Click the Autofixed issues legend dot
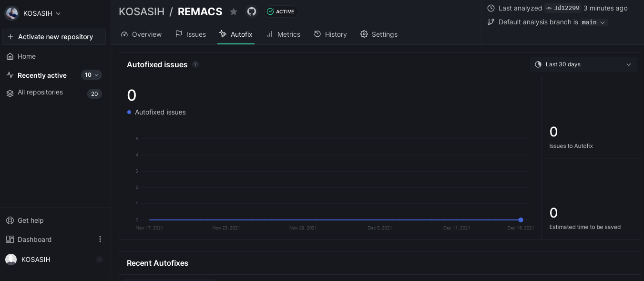Viewport: 644px width, 281px height. click(x=129, y=112)
